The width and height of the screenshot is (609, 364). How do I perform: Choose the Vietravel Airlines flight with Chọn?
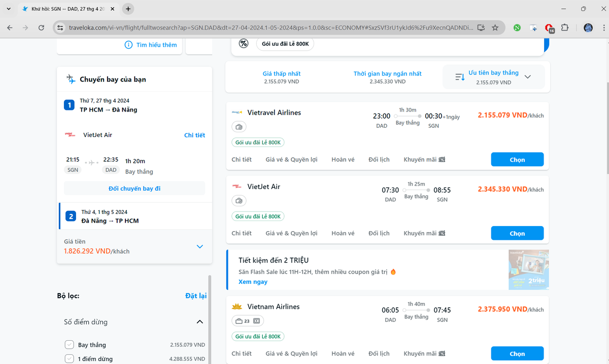[517, 160]
